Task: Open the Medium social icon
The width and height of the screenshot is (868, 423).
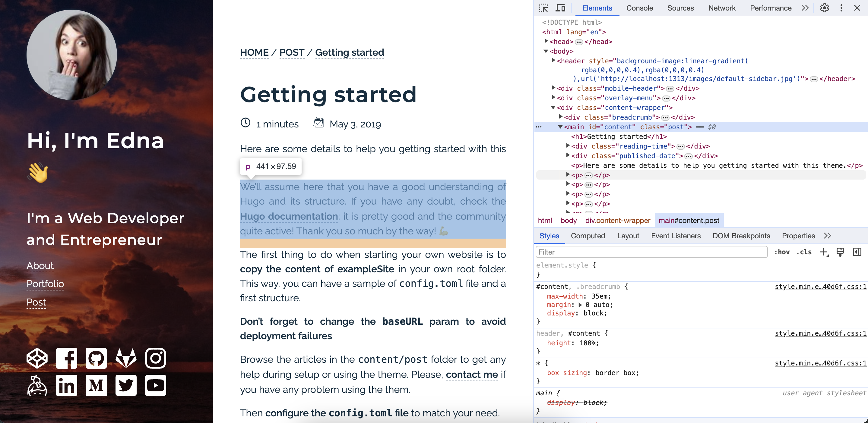Action: [96, 385]
